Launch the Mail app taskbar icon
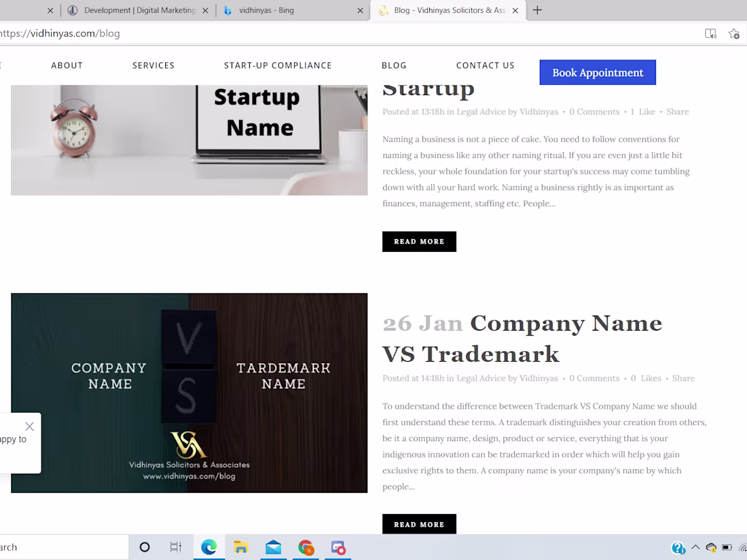The image size is (747, 560). [274, 548]
